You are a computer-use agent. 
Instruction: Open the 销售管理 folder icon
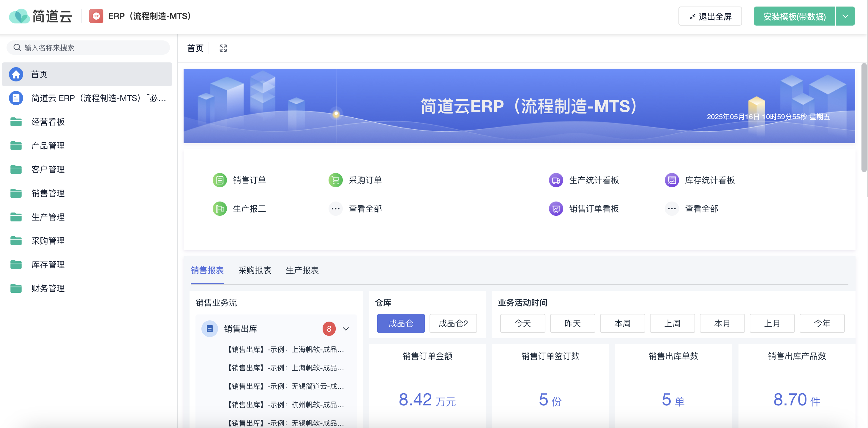(x=16, y=193)
